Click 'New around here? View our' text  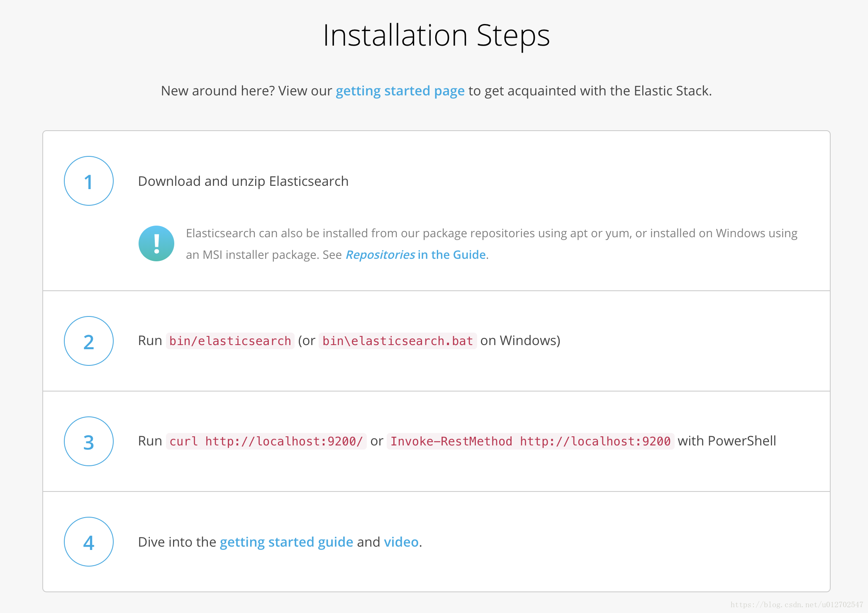tap(246, 91)
